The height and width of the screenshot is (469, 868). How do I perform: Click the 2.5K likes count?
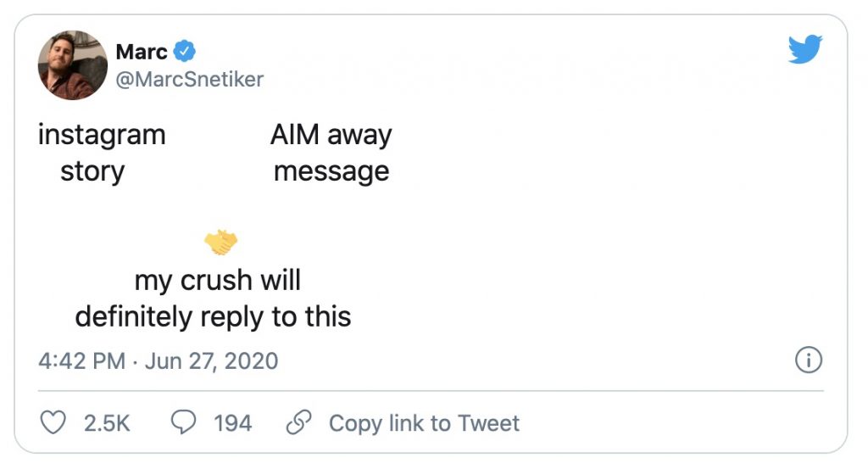click(x=107, y=422)
